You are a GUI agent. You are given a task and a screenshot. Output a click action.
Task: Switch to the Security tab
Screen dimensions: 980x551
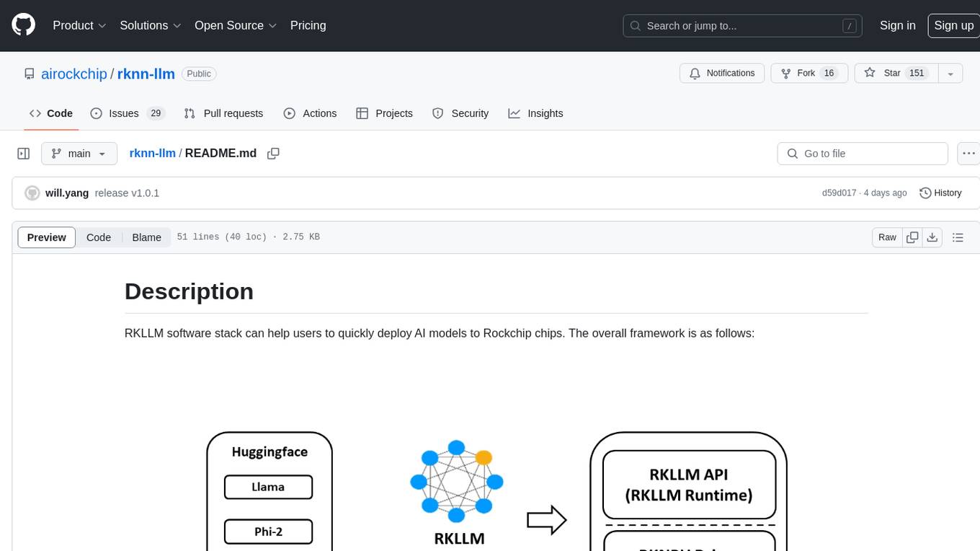point(460,113)
